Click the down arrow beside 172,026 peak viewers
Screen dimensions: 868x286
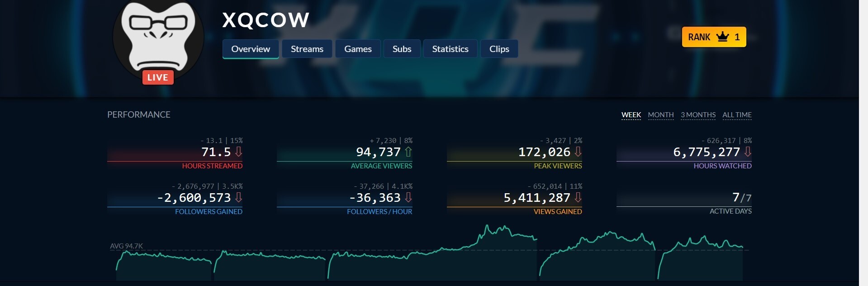point(578,152)
